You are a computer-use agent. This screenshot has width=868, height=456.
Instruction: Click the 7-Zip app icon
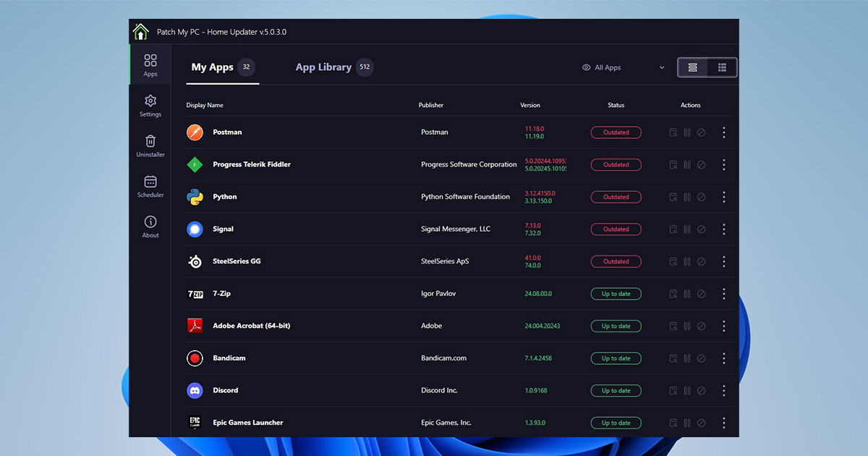tap(195, 294)
